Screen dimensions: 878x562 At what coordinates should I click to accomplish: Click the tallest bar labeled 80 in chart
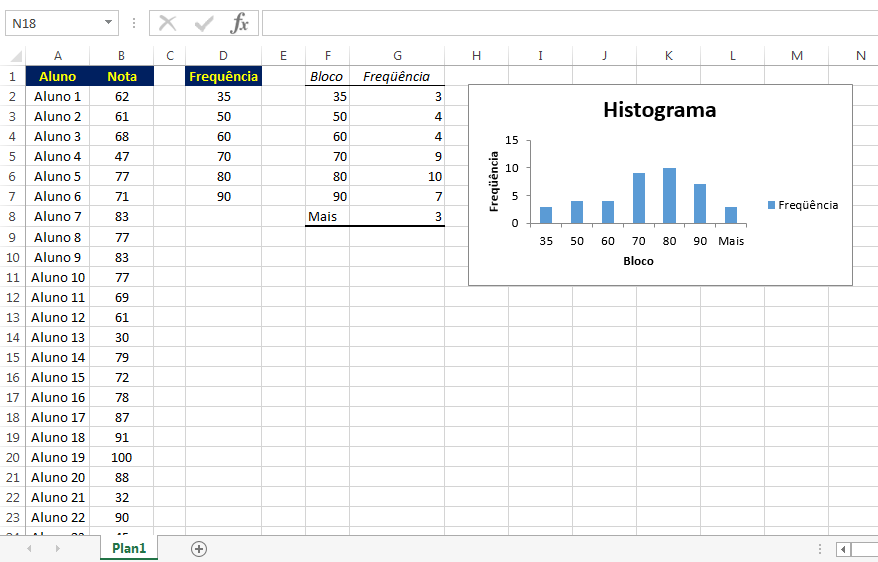pos(669,196)
